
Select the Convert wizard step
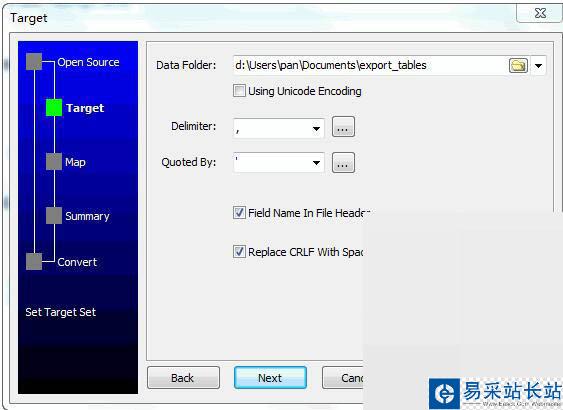pos(77,262)
